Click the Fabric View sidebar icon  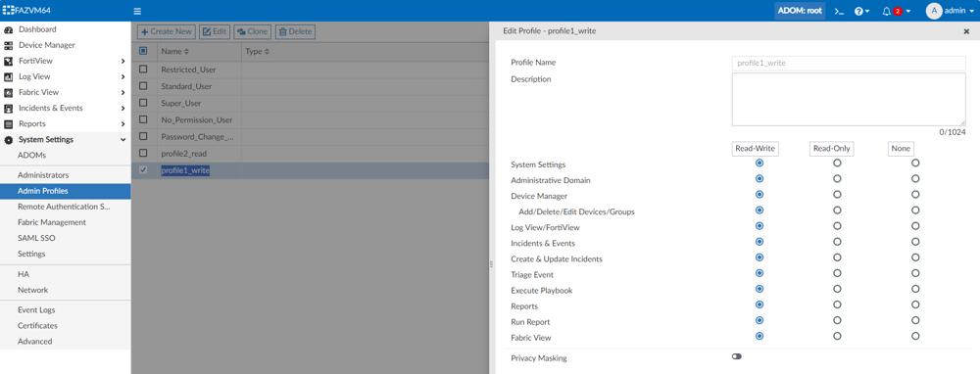(8, 92)
